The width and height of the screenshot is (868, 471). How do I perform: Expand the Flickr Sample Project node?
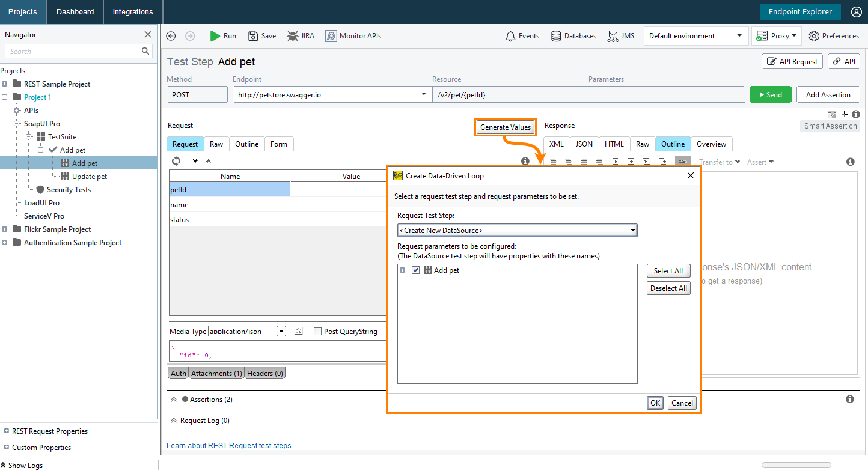(5, 229)
